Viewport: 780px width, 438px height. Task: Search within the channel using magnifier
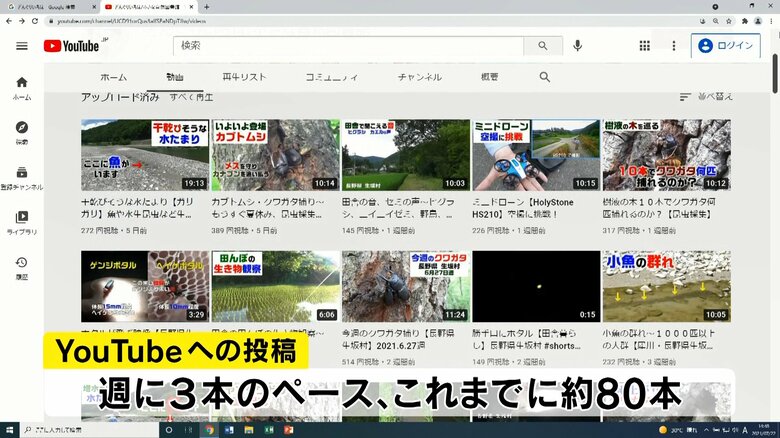click(x=545, y=77)
